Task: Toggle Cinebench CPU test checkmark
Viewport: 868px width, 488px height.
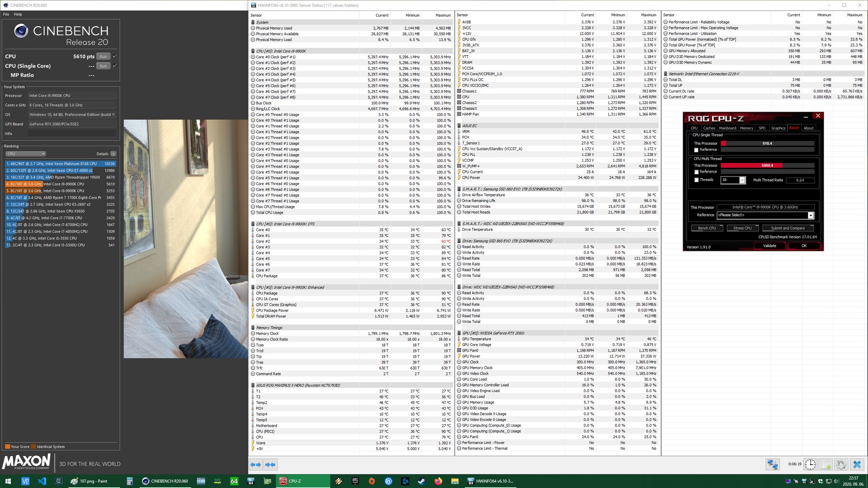Action: [x=115, y=56]
